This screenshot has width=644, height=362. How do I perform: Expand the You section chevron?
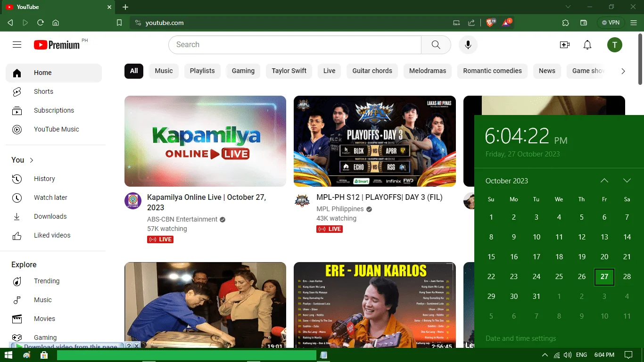click(32, 160)
